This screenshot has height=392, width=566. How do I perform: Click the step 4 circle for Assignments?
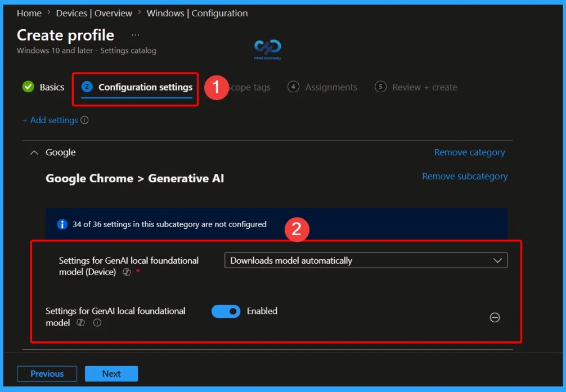click(x=293, y=87)
